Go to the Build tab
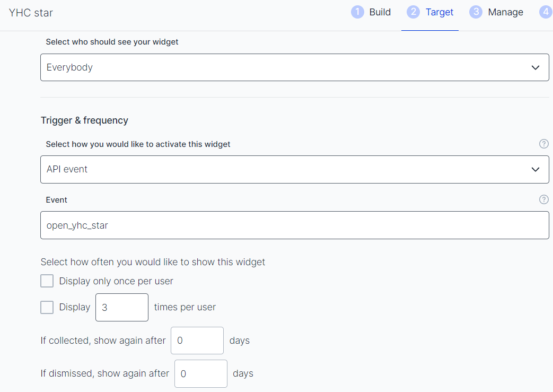The height and width of the screenshot is (392, 553). click(x=380, y=12)
